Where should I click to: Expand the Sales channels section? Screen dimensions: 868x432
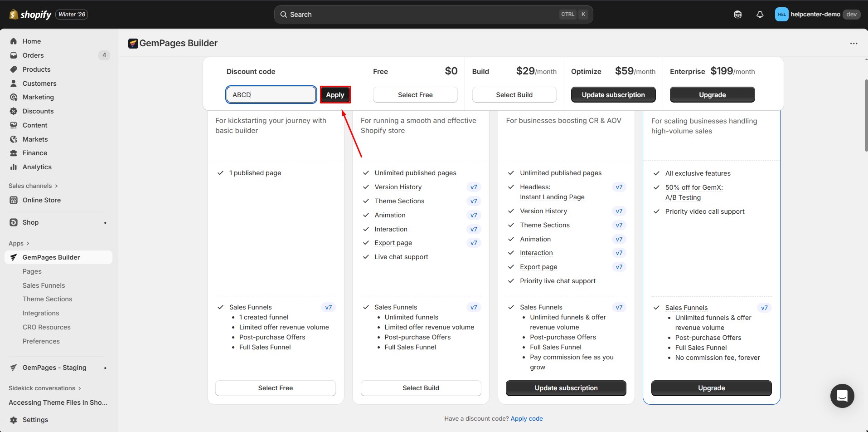(x=33, y=186)
